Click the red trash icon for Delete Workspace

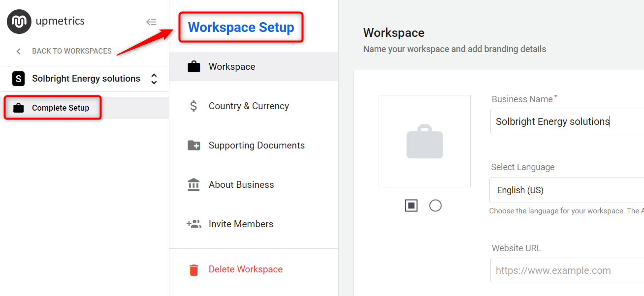[194, 269]
